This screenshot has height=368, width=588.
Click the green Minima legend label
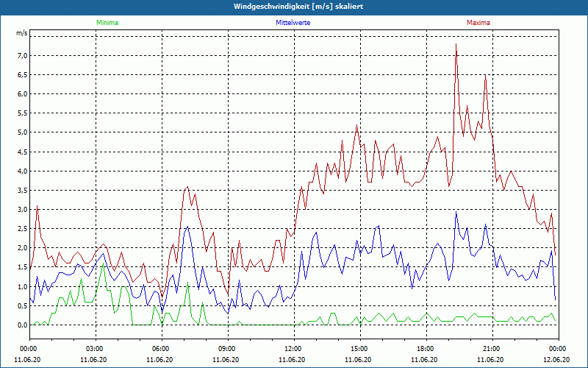point(107,23)
